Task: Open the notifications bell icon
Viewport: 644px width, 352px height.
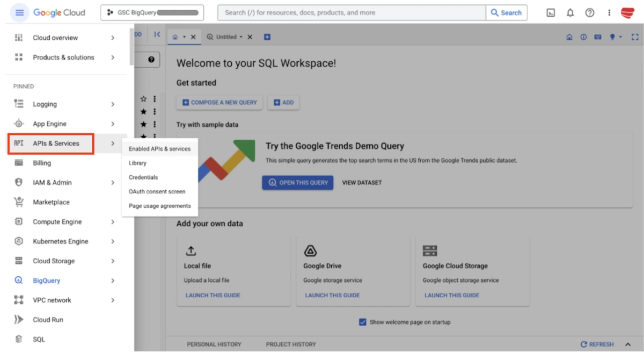Action: [570, 13]
